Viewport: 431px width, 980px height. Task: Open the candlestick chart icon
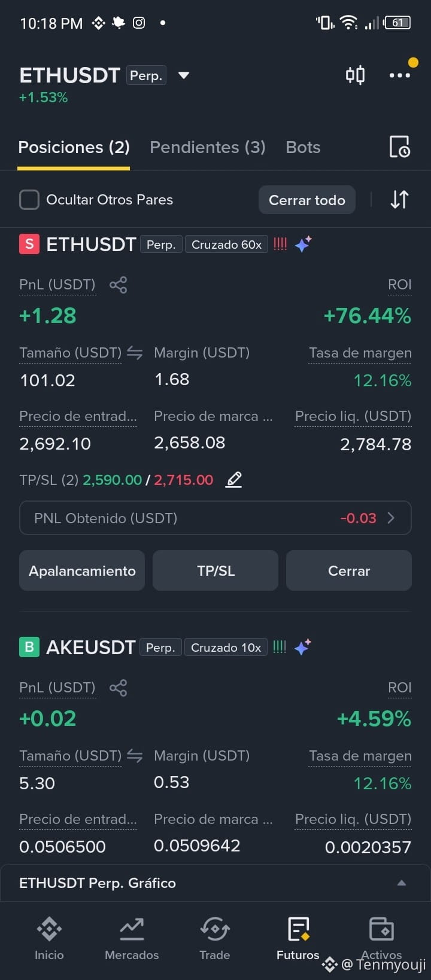(355, 75)
